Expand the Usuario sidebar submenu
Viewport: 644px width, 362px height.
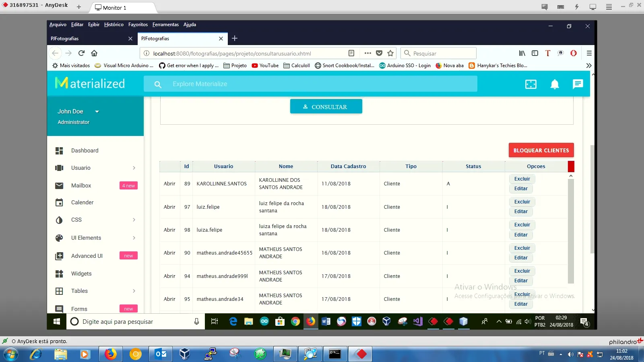pos(134,168)
